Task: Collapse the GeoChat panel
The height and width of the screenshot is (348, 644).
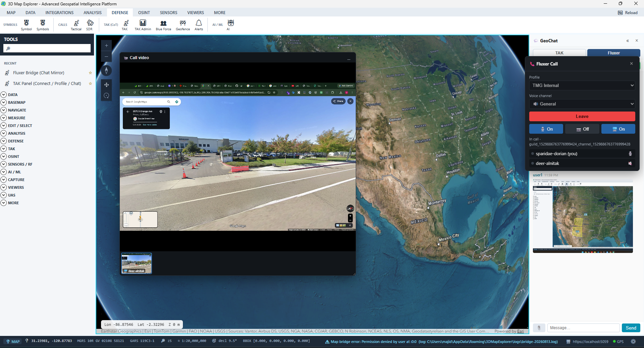Action: pyautogui.click(x=628, y=41)
